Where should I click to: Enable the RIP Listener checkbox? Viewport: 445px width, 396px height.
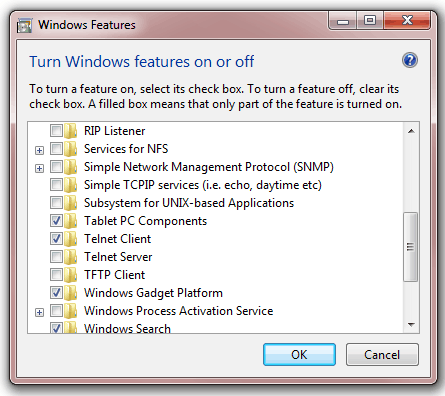coord(56,130)
